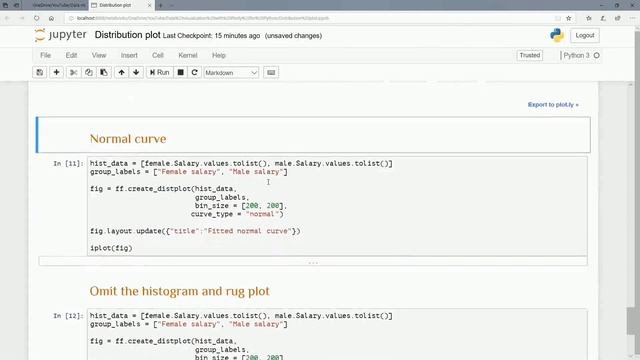
Task: Expand collapsed output of cell 11
Action: click(x=313, y=261)
